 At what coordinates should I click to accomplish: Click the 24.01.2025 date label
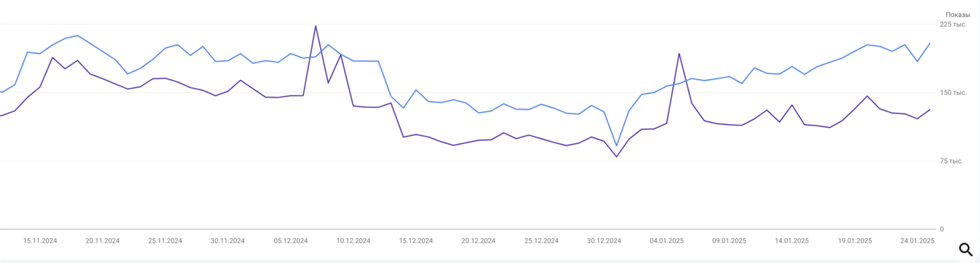tap(917, 241)
